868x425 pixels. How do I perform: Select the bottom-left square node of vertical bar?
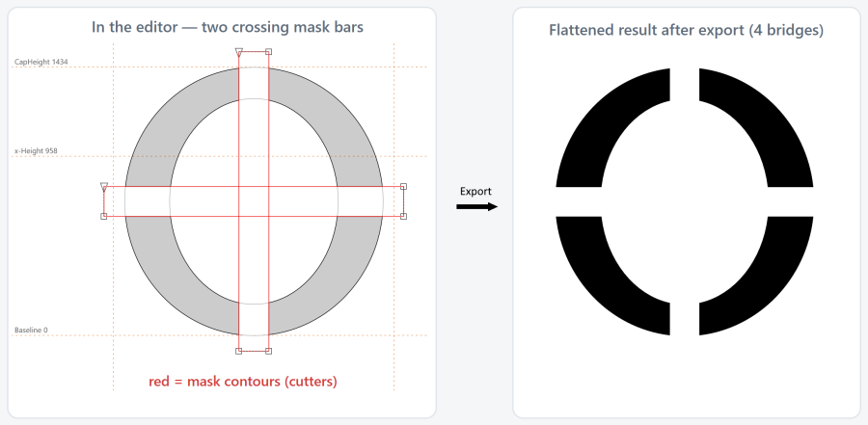tap(238, 351)
